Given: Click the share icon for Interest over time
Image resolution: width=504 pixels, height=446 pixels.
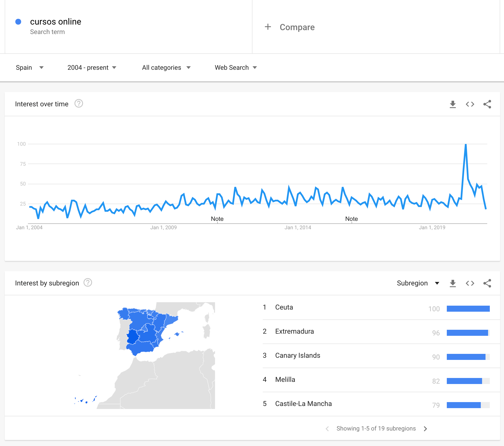Looking at the screenshot, I should [487, 104].
